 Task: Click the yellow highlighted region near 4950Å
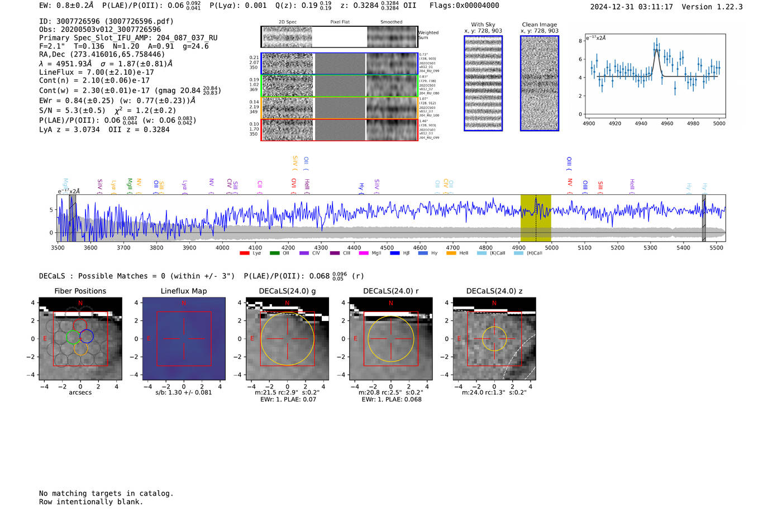tap(536, 218)
